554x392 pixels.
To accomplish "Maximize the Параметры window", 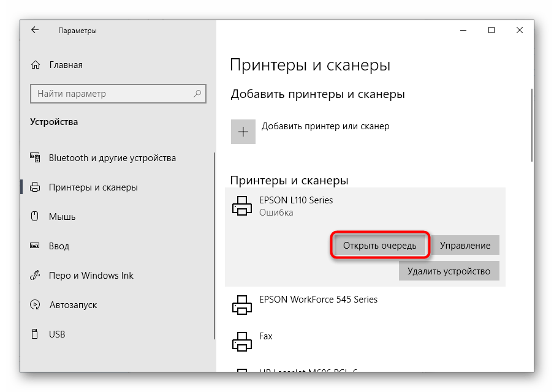I will pyautogui.click(x=491, y=30).
